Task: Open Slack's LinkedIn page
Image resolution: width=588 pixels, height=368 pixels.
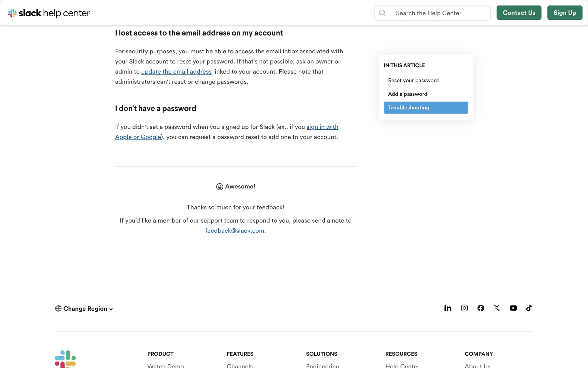Action: point(448,308)
